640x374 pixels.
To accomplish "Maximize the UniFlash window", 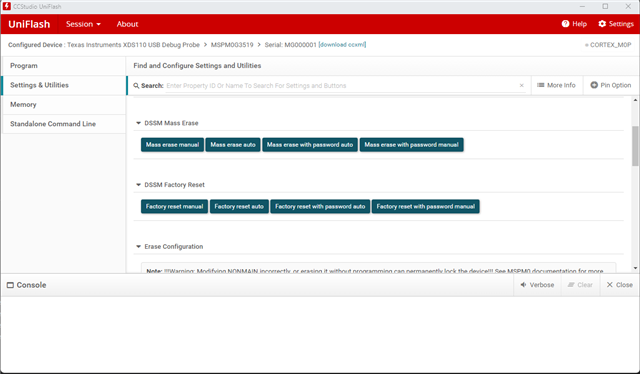I will click(605, 7).
